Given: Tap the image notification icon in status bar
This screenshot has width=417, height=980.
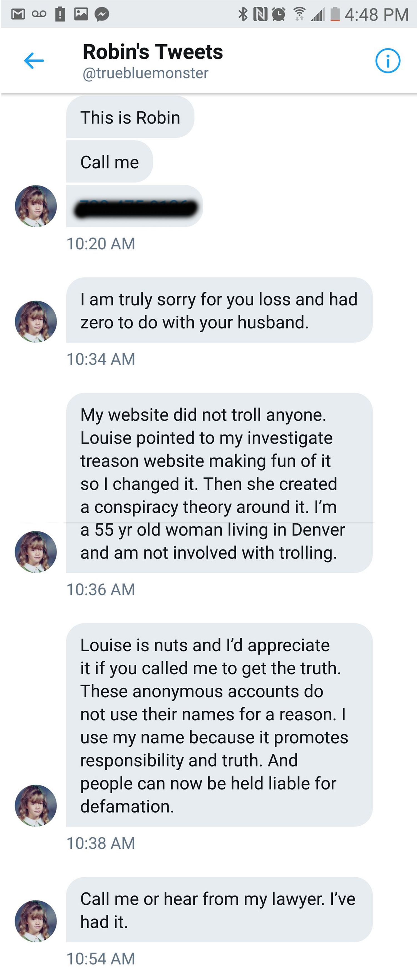Looking at the screenshot, I should tap(81, 14).
